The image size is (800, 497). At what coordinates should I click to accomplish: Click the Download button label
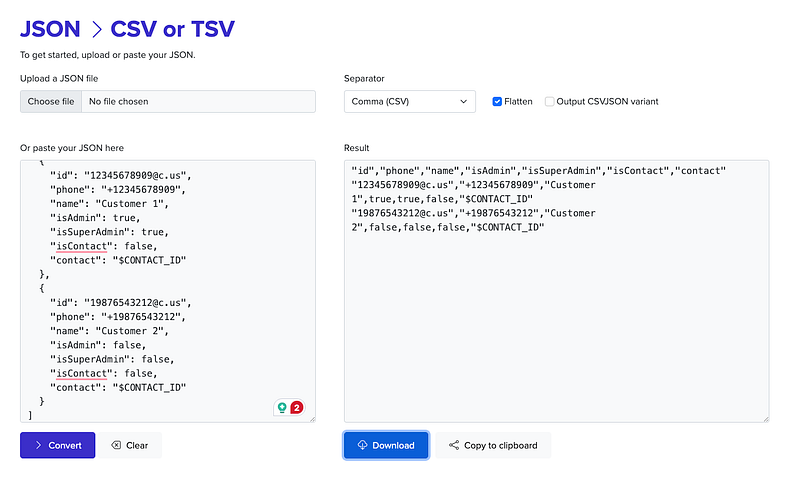(x=393, y=446)
